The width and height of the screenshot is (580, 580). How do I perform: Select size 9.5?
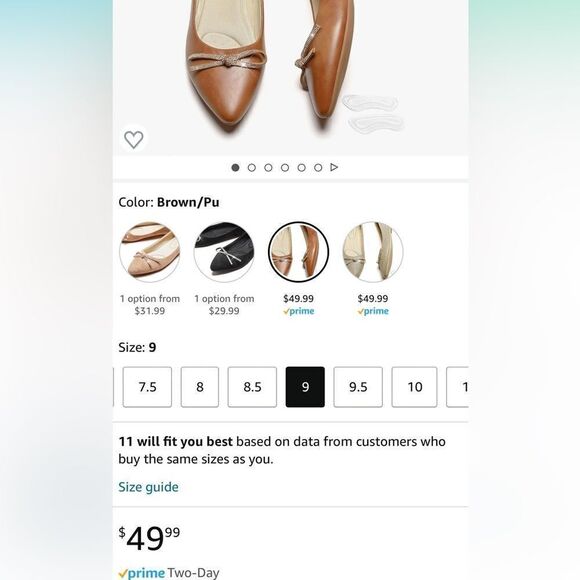click(358, 387)
